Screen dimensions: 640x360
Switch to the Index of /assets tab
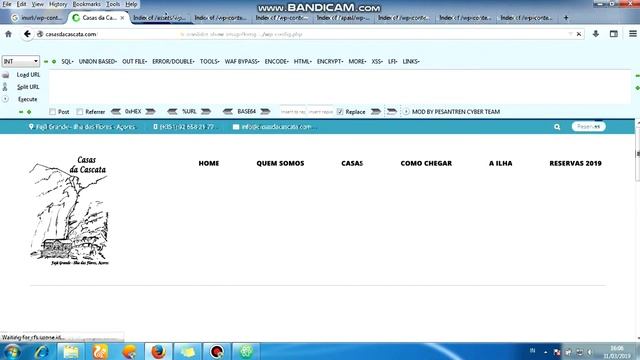(160, 18)
